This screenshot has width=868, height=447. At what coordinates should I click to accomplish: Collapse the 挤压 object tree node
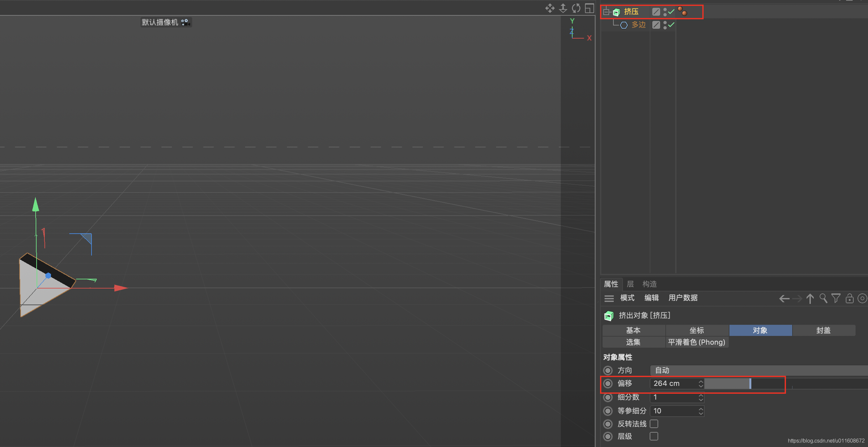tap(606, 12)
